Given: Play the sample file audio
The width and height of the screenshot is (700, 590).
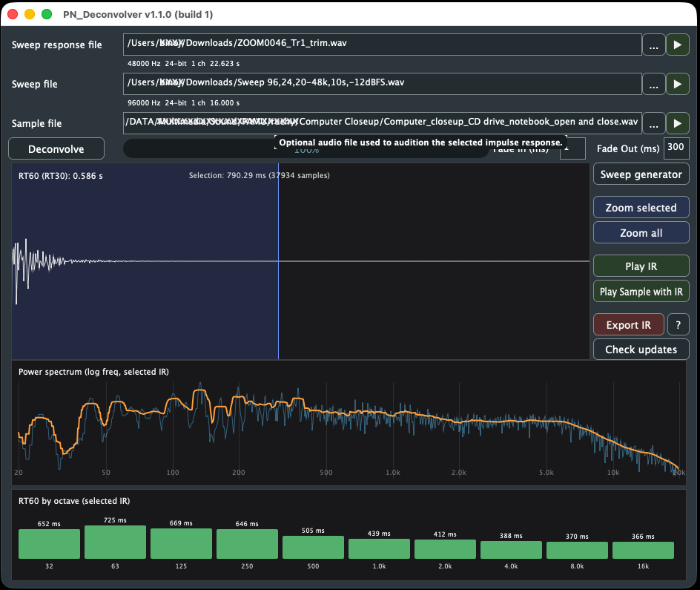Looking at the screenshot, I should (x=677, y=123).
